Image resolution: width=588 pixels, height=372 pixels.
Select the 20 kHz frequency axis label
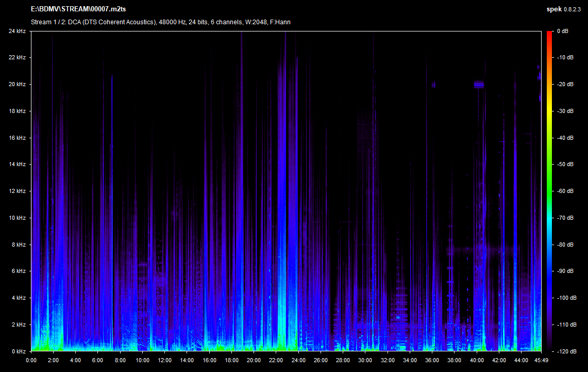(18, 84)
